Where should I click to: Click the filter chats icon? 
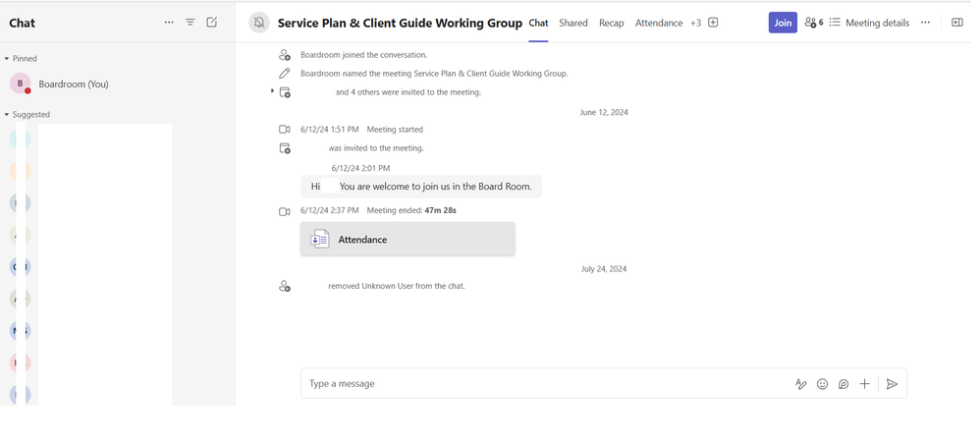coord(191,23)
